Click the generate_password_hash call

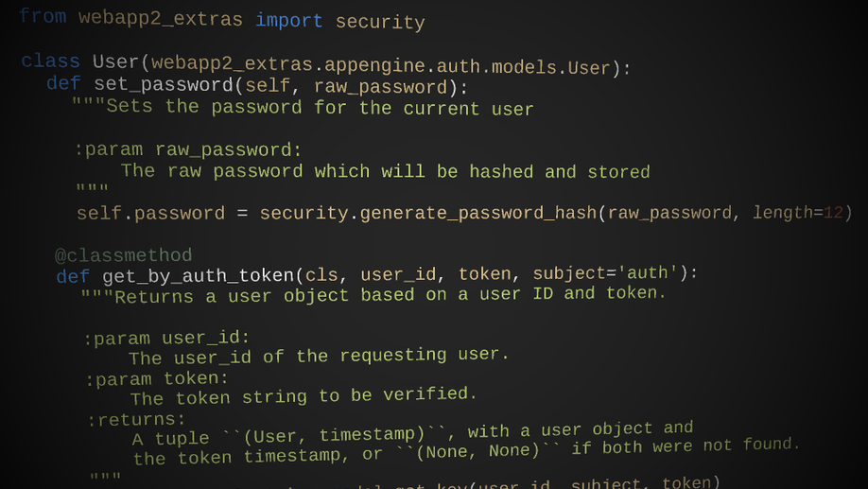[477, 213]
